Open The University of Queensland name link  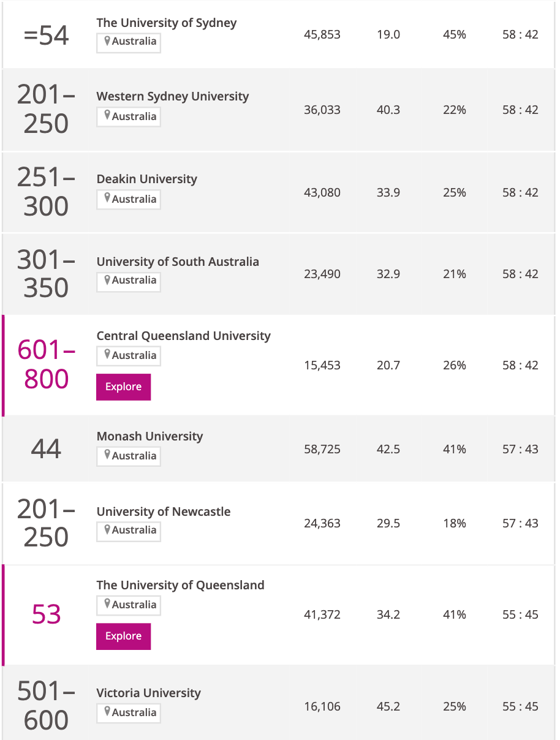[x=180, y=585]
